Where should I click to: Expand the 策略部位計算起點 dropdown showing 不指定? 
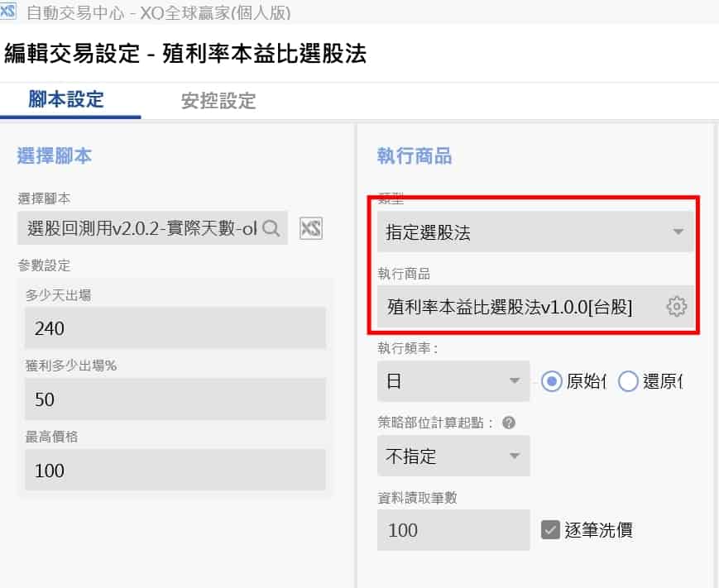tap(453, 456)
